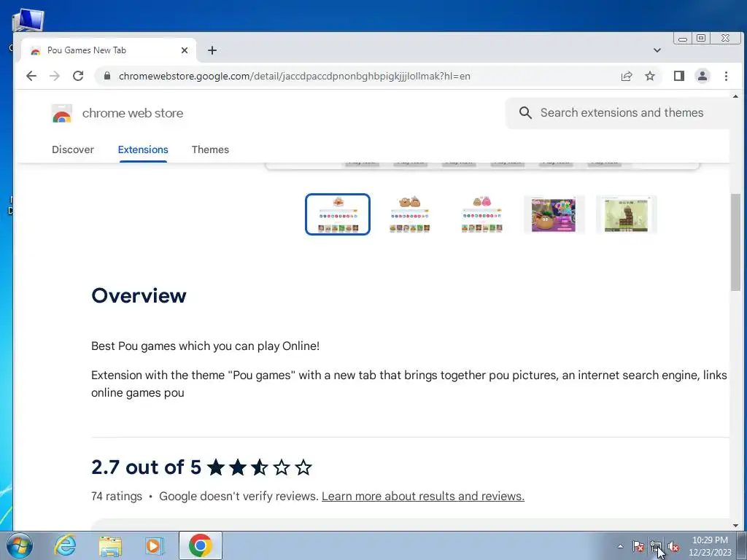Open the Chrome profile avatar menu

[x=703, y=76]
